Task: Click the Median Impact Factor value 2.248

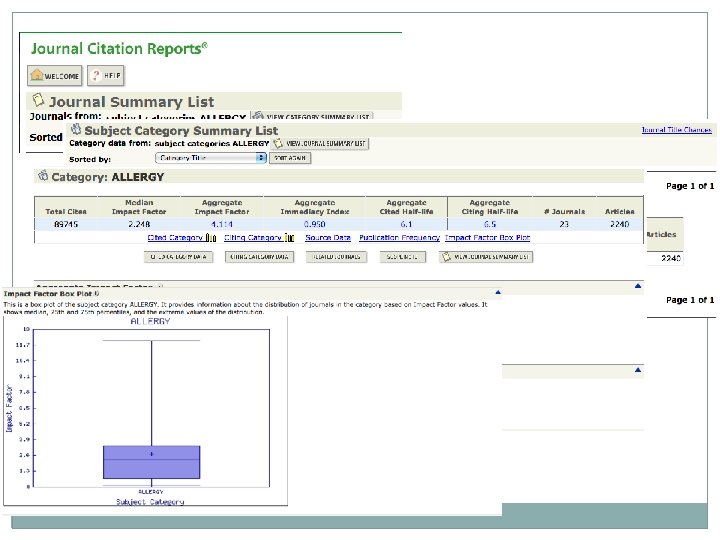Action: [x=139, y=224]
